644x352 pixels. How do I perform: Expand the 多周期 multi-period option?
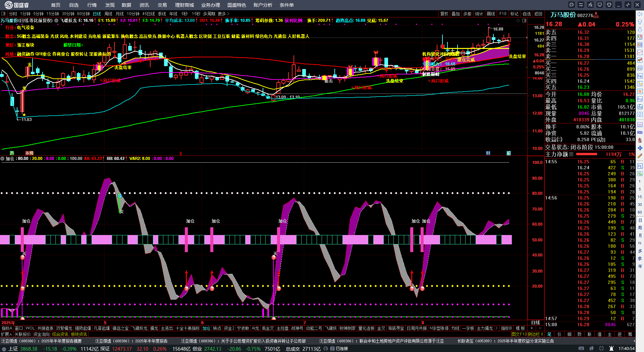click(209, 14)
